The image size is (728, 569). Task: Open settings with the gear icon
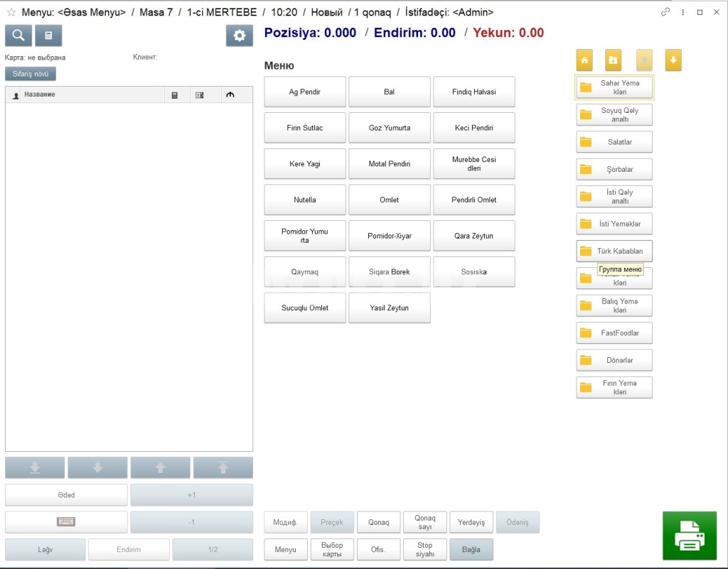point(240,36)
